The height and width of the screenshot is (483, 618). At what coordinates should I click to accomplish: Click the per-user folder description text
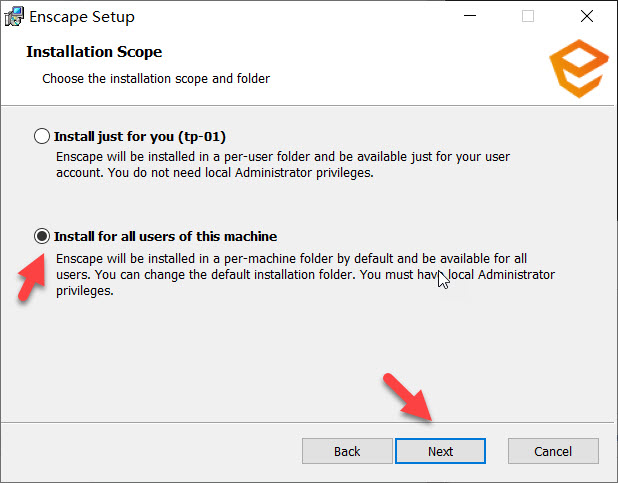[283, 164]
